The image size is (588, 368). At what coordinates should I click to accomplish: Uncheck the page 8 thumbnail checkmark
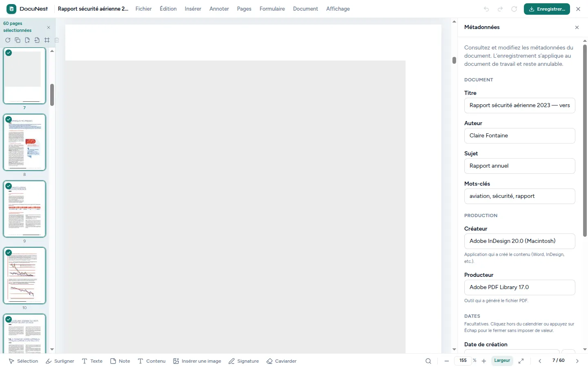pos(9,119)
